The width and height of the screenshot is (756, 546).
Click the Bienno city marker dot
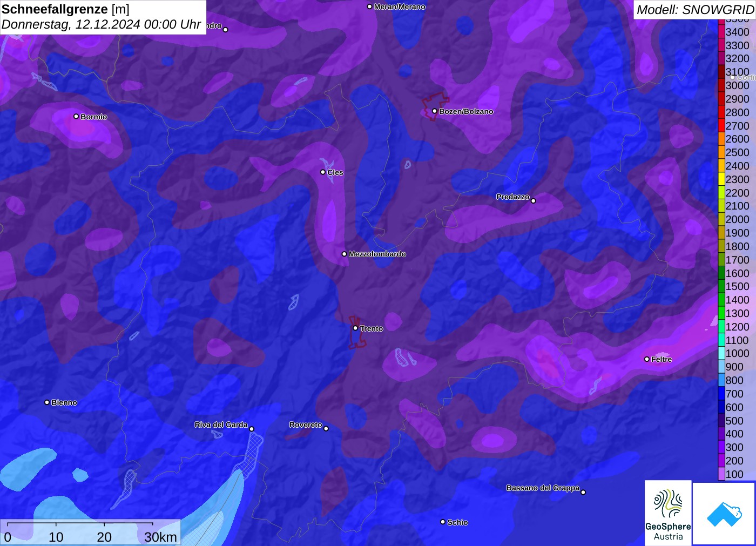pyautogui.click(x=47, y=402)
